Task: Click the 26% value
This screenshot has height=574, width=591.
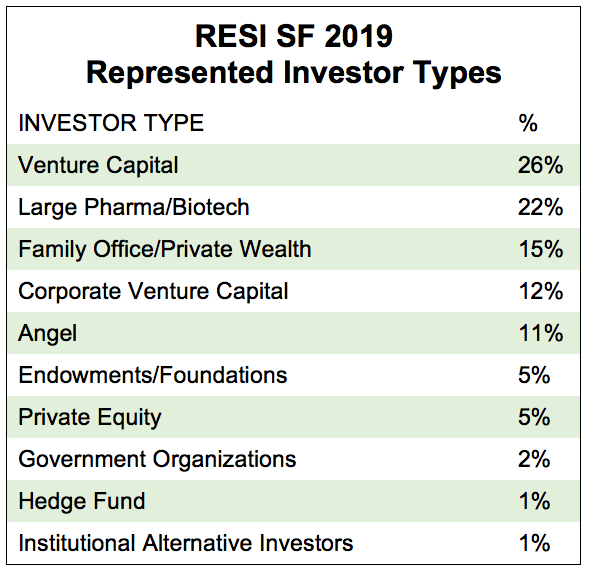Action: [540, 165]
